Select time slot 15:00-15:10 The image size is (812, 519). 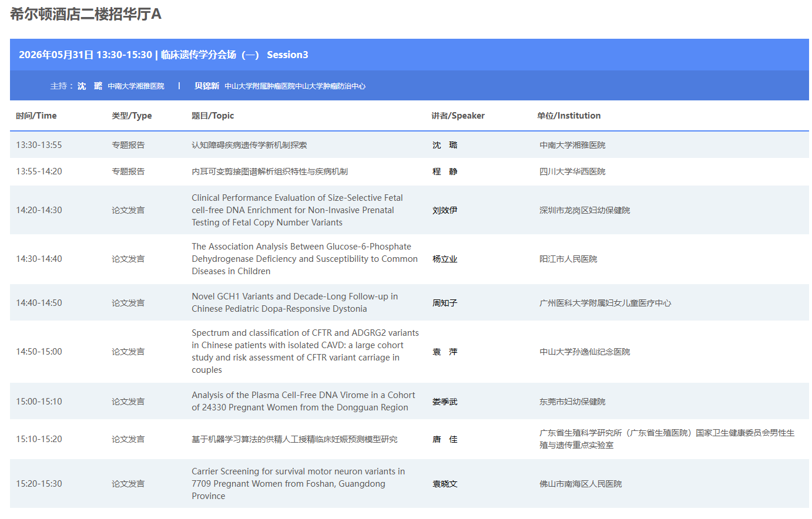tap(39, 402)
